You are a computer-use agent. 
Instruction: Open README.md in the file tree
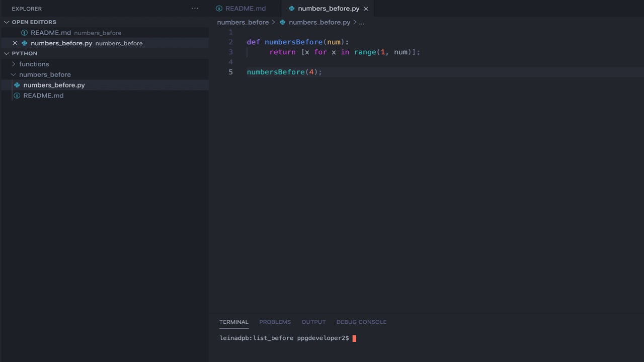pyautogui.click(x=104, y=96)
